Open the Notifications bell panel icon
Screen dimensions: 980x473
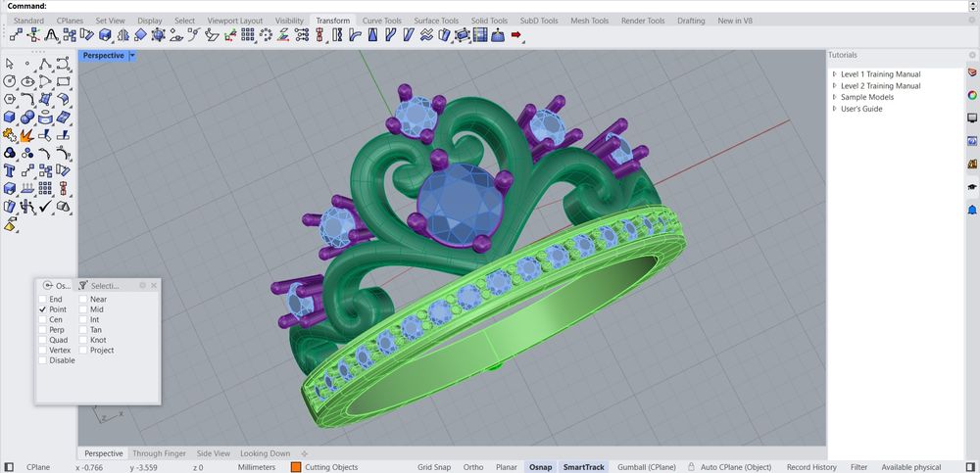coord(972,210)
